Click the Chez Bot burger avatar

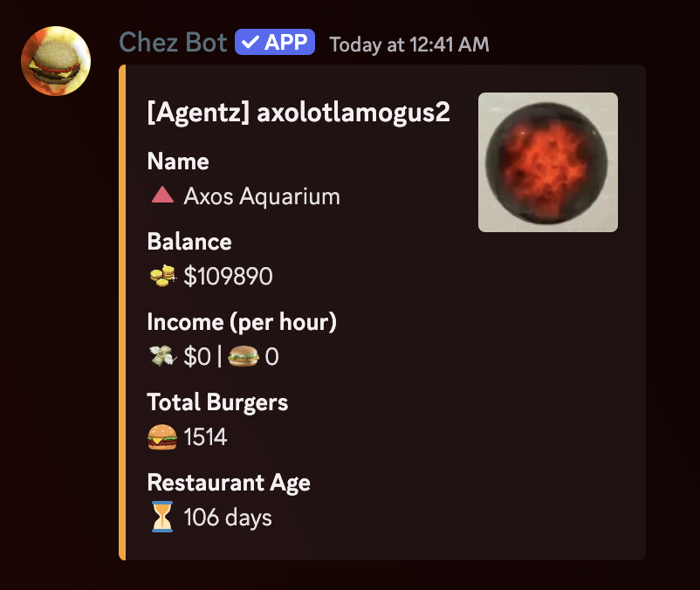click(x=55, y=61)
